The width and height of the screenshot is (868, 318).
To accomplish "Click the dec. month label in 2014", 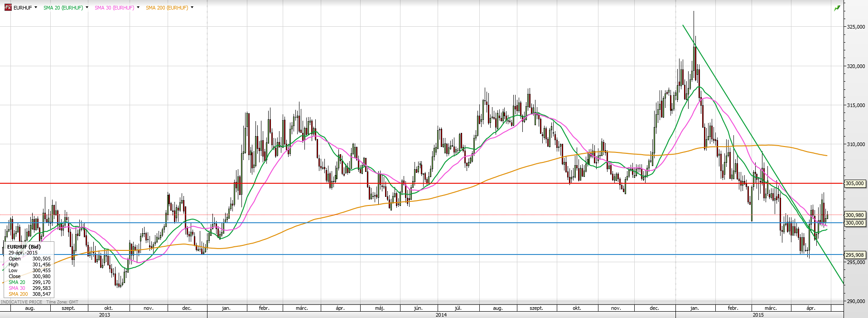I will [x=654, y=308].
